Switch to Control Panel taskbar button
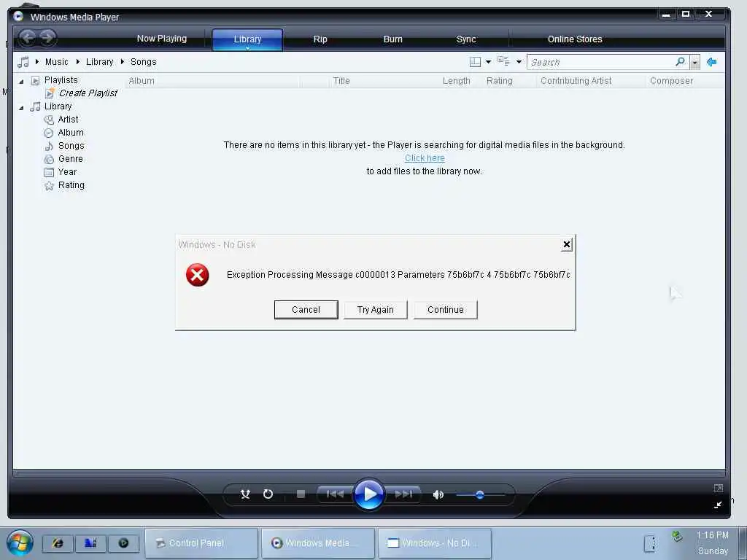The width and height of the screenshot is (747, 560). click(201, 542)
